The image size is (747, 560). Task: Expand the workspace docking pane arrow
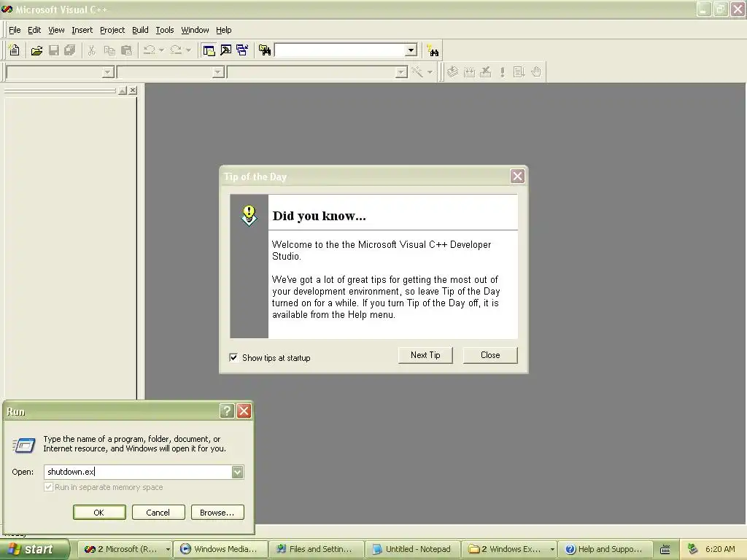click(x=123, y=90)
